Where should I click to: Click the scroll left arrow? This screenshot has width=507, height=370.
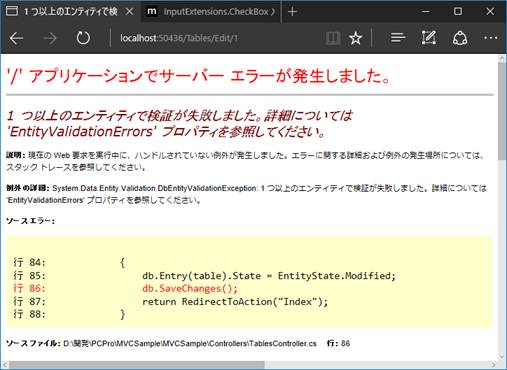(5, 365)
